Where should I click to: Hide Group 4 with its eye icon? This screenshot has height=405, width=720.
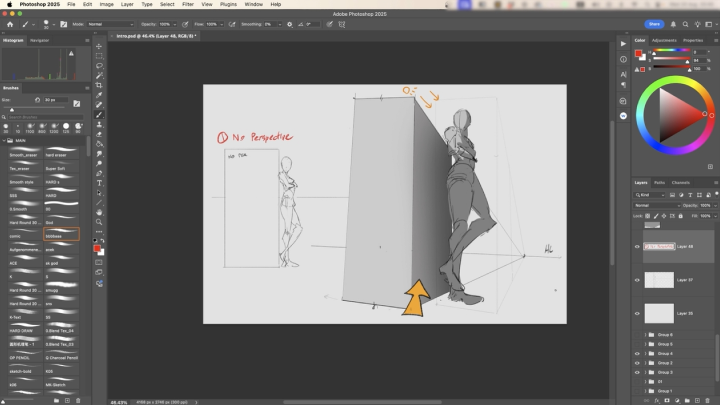[x=637, y=353]
